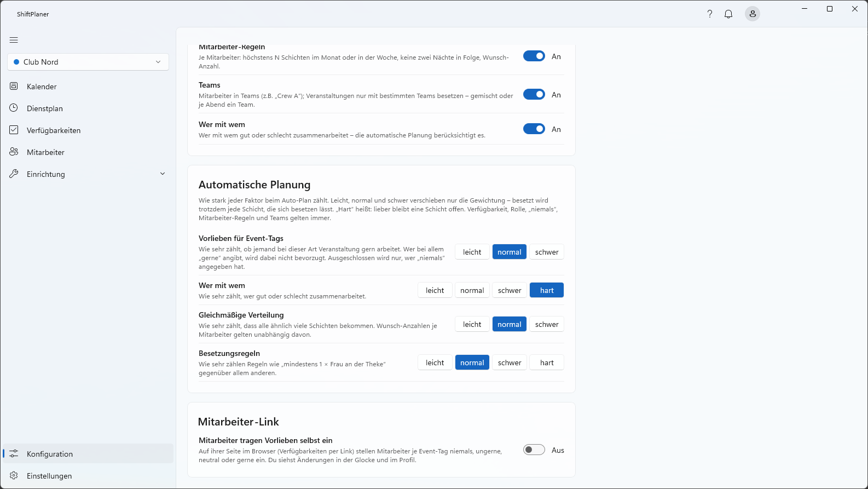Set Wer mit wem weight to schwer

pyautogui.click(x=510, y=290)
